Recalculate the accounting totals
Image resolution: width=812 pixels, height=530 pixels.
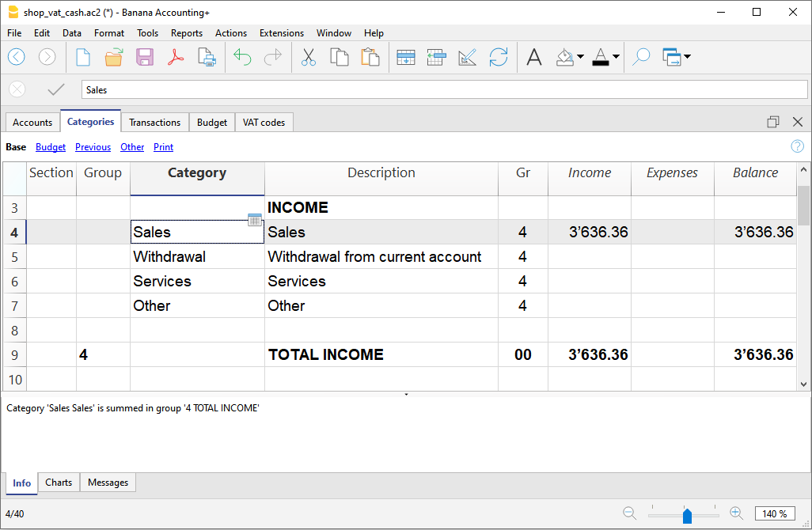(x=499, y=57)
